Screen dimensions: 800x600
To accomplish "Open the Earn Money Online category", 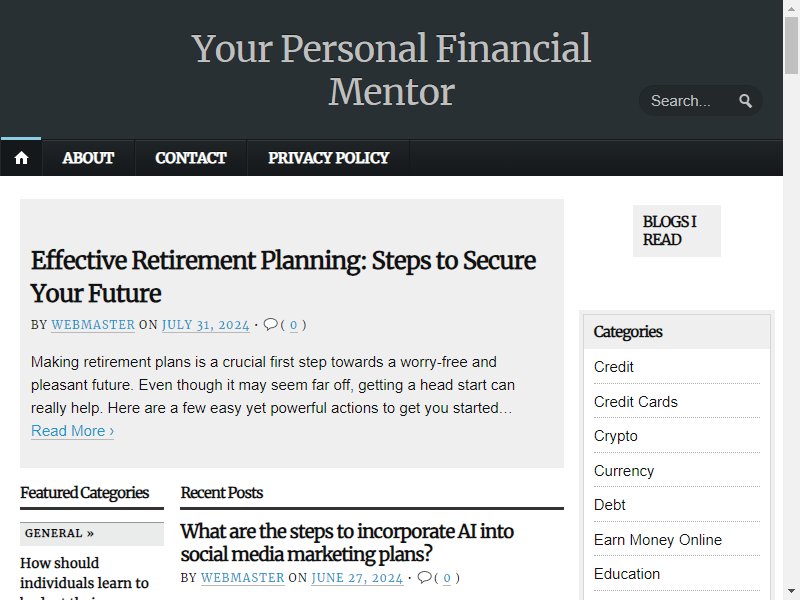I will (658, 540).
